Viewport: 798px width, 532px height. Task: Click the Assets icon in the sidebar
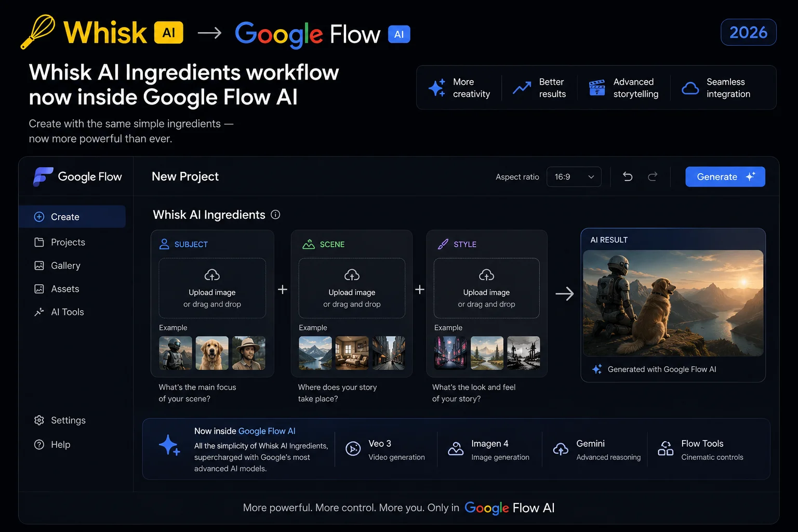(x=39, y=289)
